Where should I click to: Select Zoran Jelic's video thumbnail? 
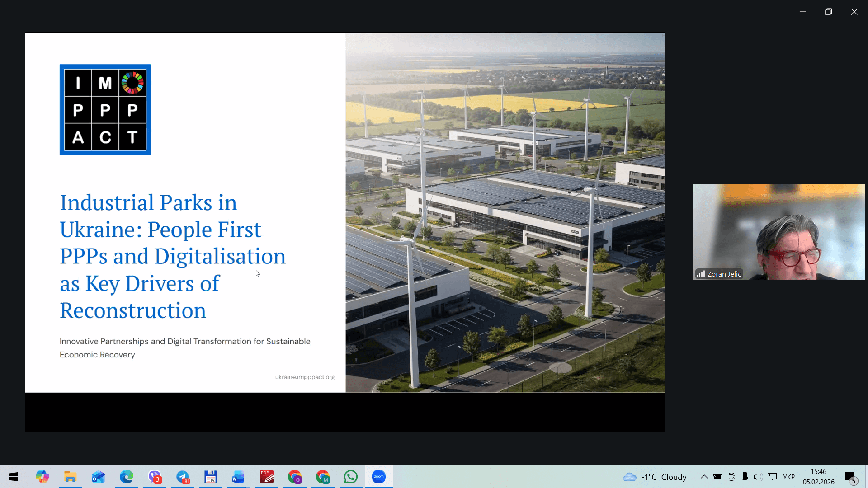point(778,232)
